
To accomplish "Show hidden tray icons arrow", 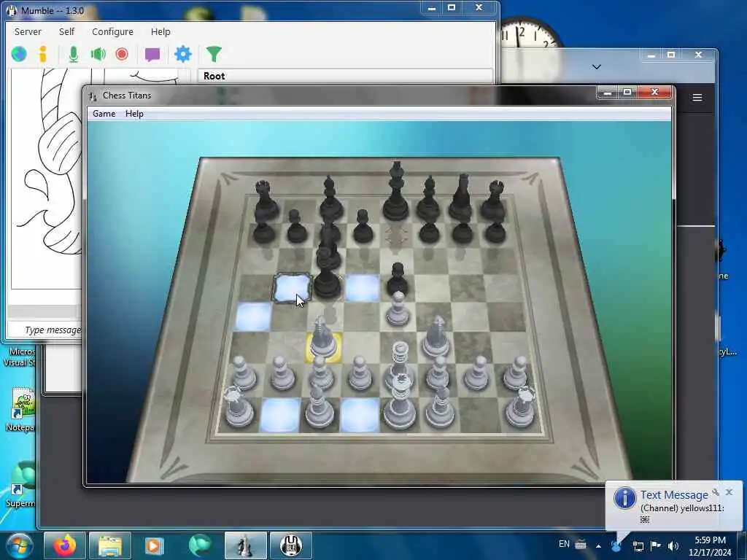I will pyautogui.click(x=598, y=545).
